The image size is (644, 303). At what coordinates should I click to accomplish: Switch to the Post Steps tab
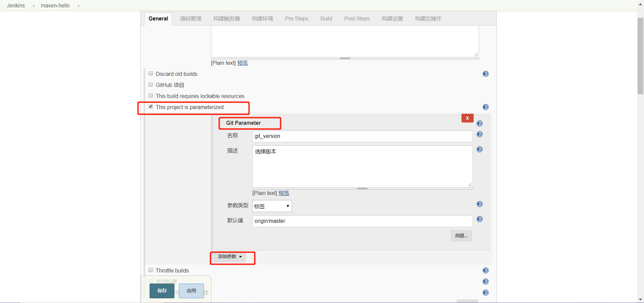coord(357,19)
